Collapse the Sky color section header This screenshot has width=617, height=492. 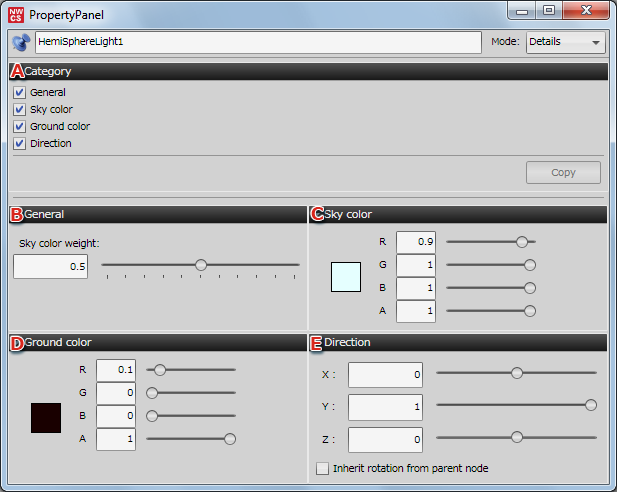458,214
